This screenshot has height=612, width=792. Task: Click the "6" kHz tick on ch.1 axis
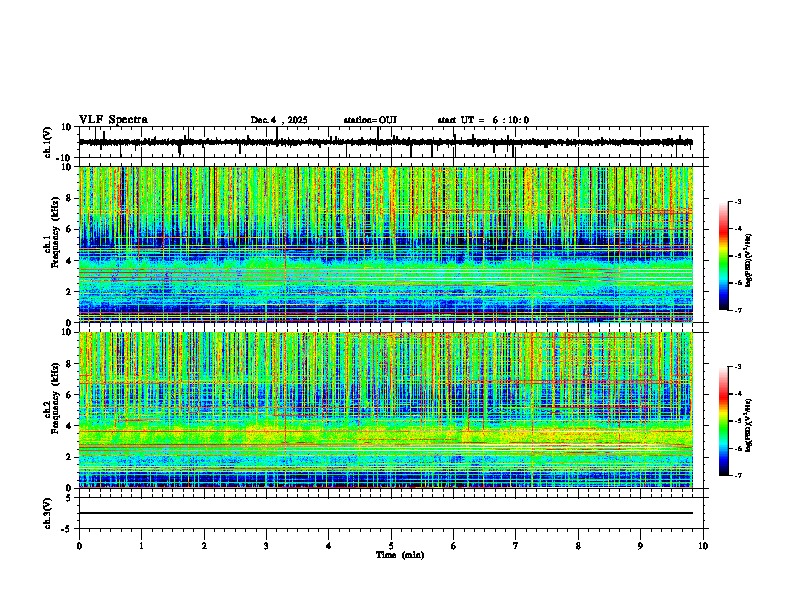pos(69,229)
